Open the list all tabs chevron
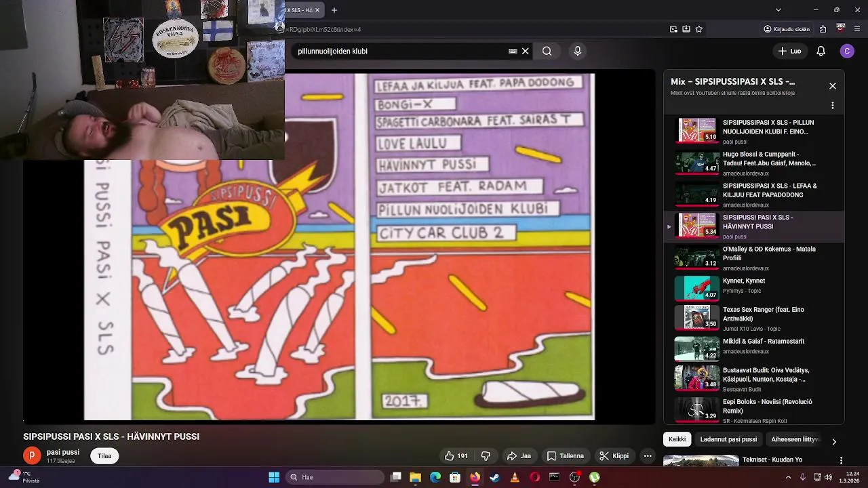Viewport: 868px width, 488px height. 778,10
